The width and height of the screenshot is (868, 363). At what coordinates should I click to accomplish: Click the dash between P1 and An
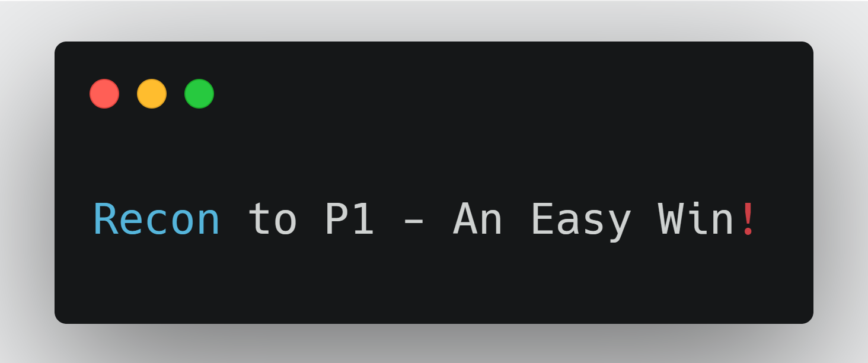tap(413, 221)
